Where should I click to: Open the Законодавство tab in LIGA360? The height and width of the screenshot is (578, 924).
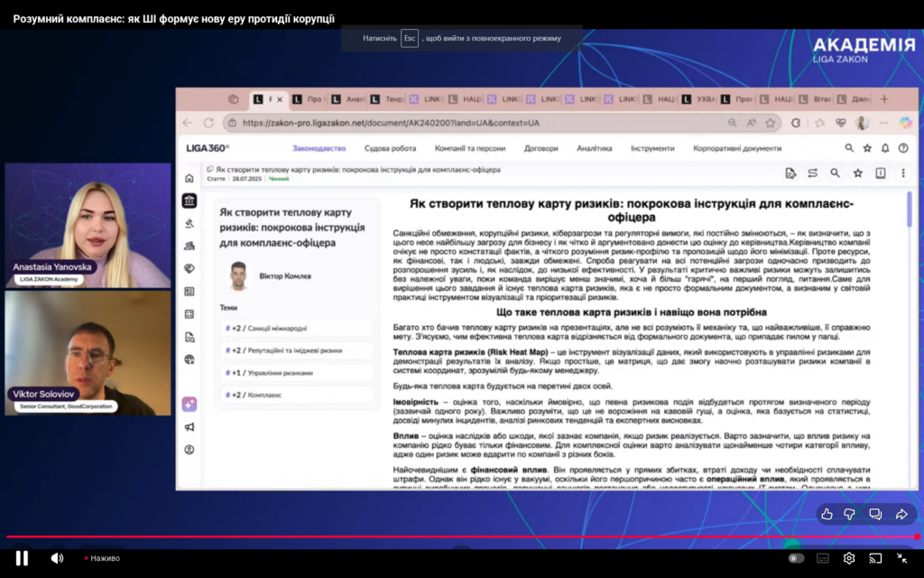point(319,148)
